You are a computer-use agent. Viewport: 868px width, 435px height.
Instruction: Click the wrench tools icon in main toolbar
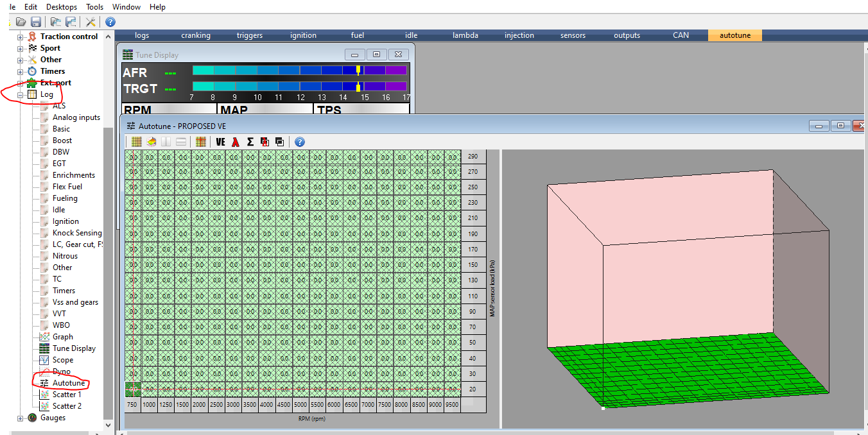pyautogui.click(x=91, y=22)
